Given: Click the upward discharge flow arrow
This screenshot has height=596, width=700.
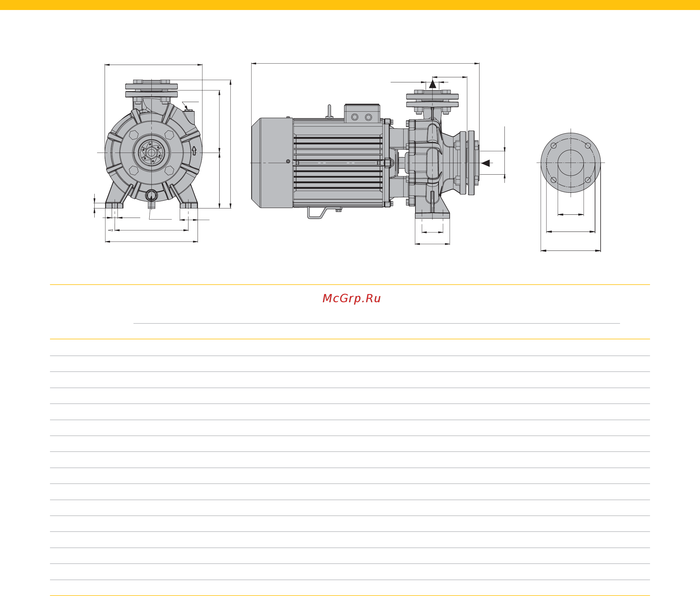Looking at the screenshot, I should (x=433, y=84).
